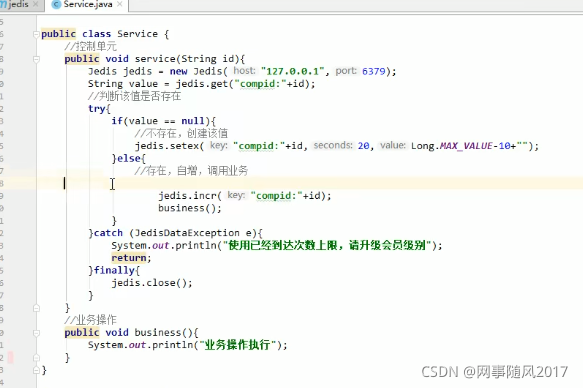Click fold end marker of business method
Image resolution: width=583 pixels, height=388 pixels.
[36, 358]
